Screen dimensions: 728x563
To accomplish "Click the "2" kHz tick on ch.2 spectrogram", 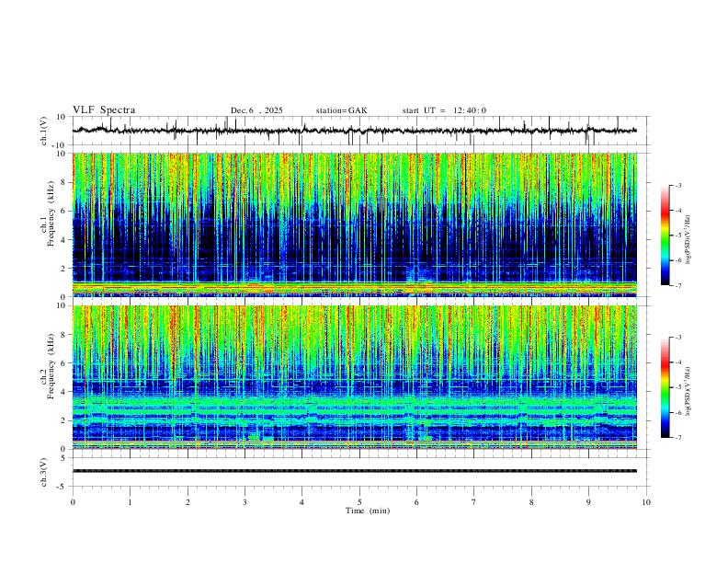I will coord(63,420).
